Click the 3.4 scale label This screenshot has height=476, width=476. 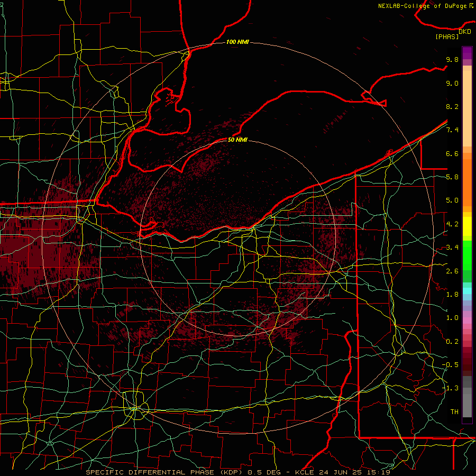(452, 248)
